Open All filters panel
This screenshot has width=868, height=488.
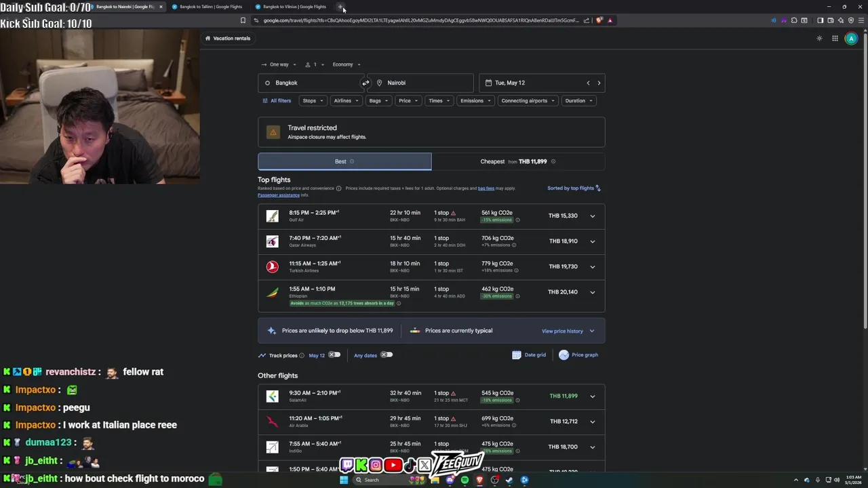tap(277, 101)
